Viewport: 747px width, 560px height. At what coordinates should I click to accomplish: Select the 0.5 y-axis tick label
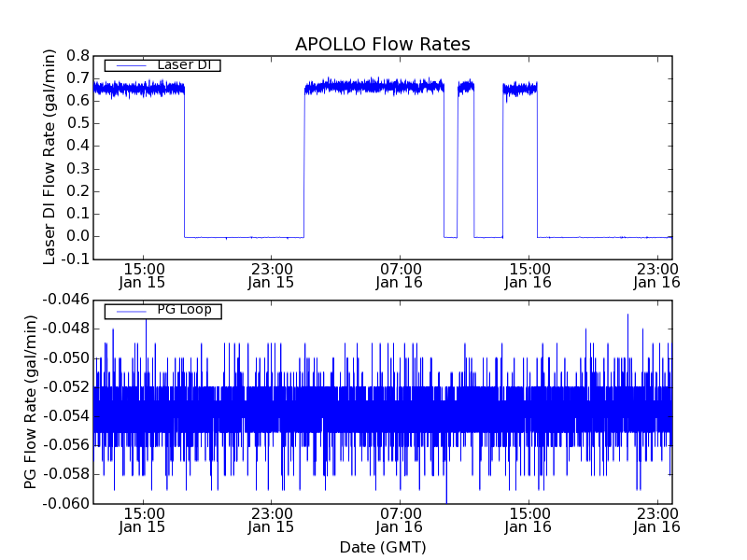(x=78, y=123)
